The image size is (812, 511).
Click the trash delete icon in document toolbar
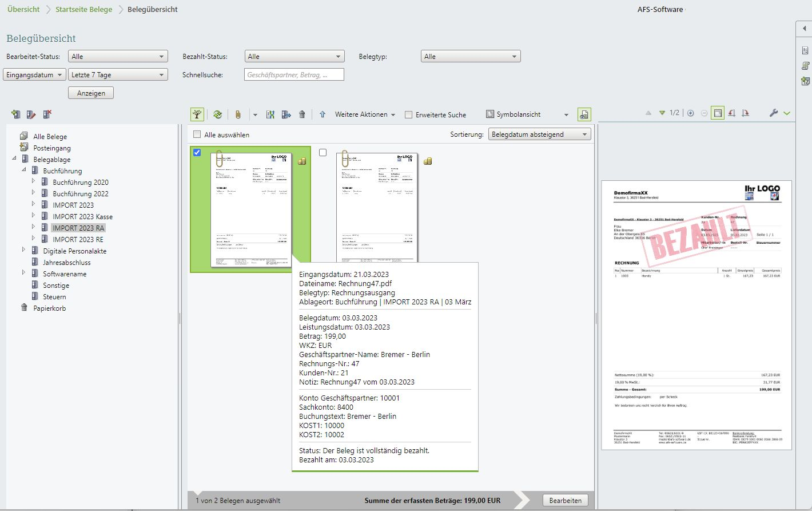tap(302, 114)
